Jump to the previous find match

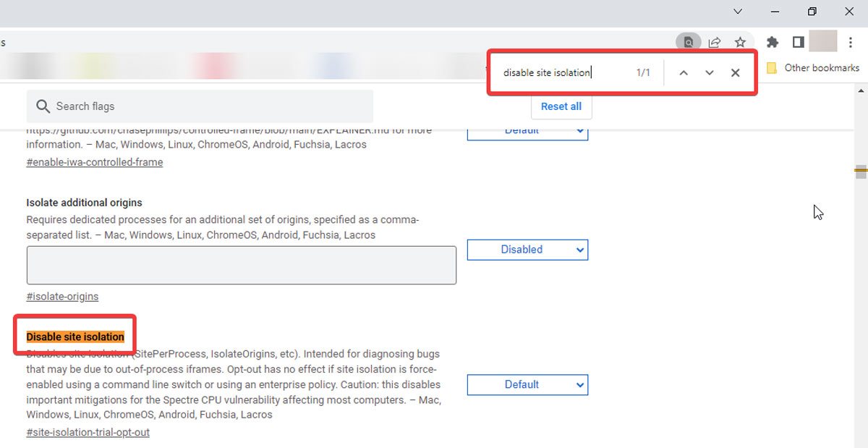pos(683,72)
